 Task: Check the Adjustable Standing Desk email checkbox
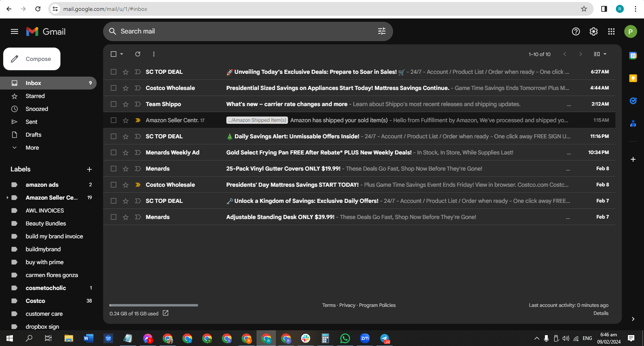[x=114, y=217]
